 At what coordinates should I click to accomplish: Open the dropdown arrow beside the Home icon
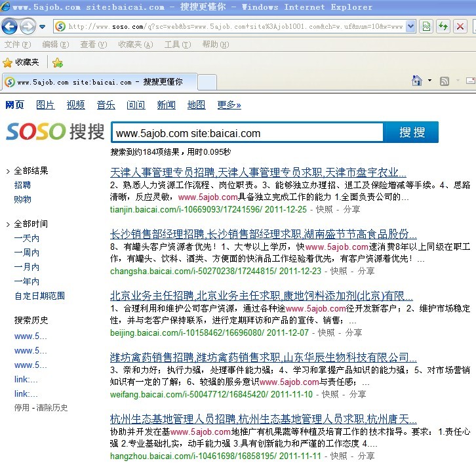click(x=429, y=81)
